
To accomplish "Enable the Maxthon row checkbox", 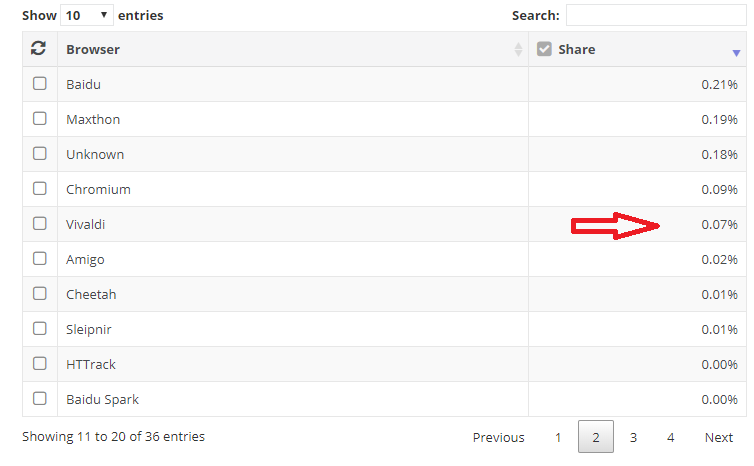I will click(40, 119).
